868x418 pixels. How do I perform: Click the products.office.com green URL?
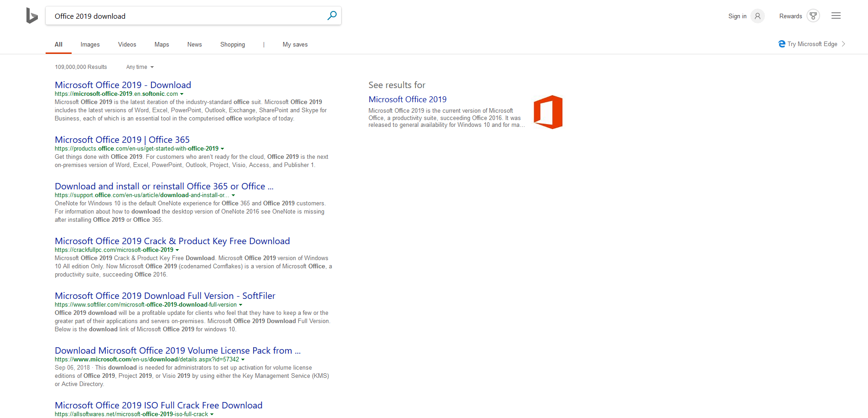136,149
